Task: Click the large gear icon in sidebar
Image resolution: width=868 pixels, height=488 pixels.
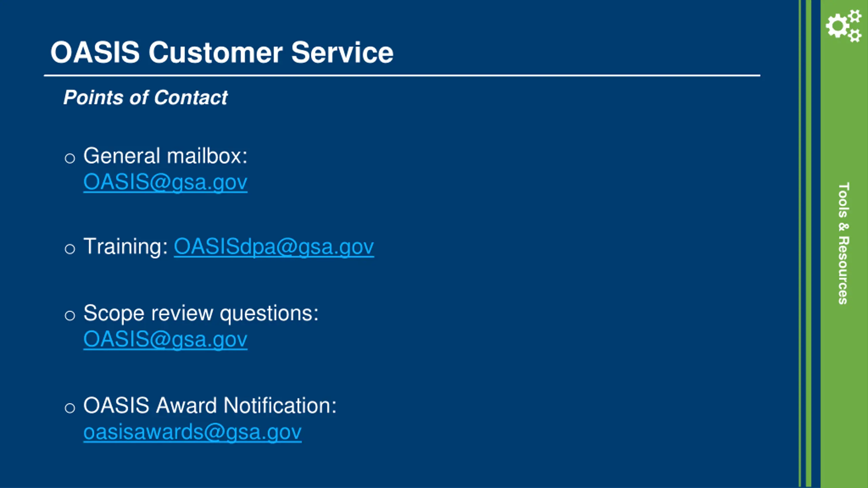Action: [x=837, y=26]
